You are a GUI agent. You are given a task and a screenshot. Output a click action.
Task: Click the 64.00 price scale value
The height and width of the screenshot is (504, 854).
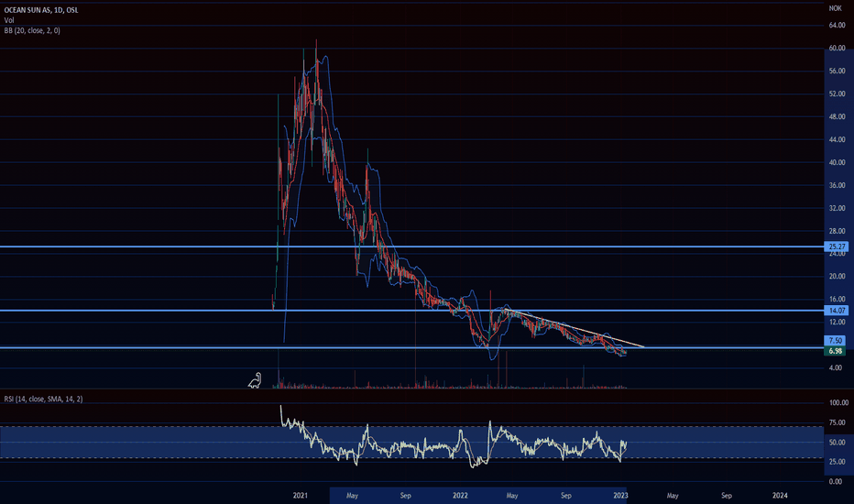tap(838, 25)
